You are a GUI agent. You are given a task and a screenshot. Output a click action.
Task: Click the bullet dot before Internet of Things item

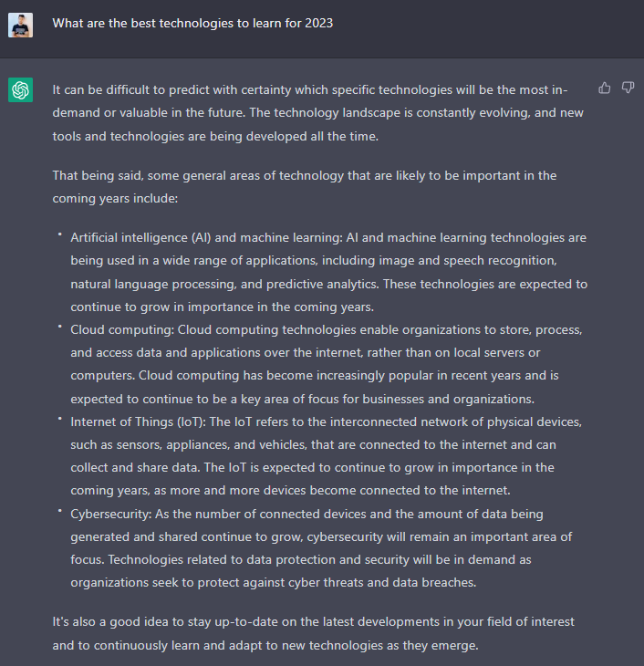[x=60, y=419]
